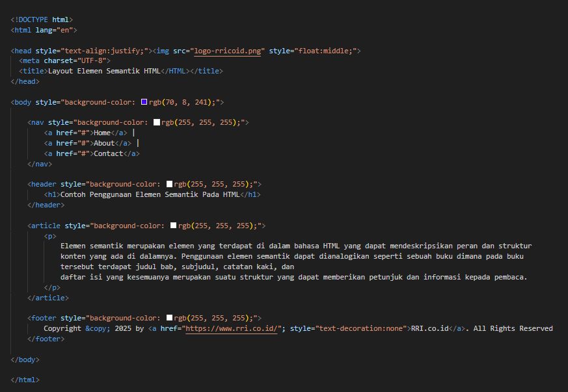
Task: Click the line starting 'daftar isi yang kesemuanya'
Action: [x=294, y=277]
